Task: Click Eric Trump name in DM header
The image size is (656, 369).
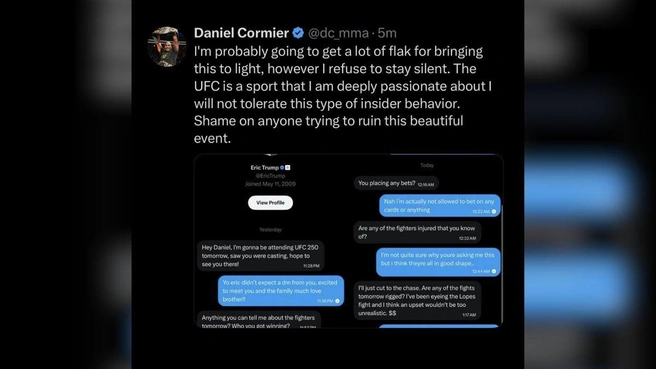Action: tap(264, 167)
